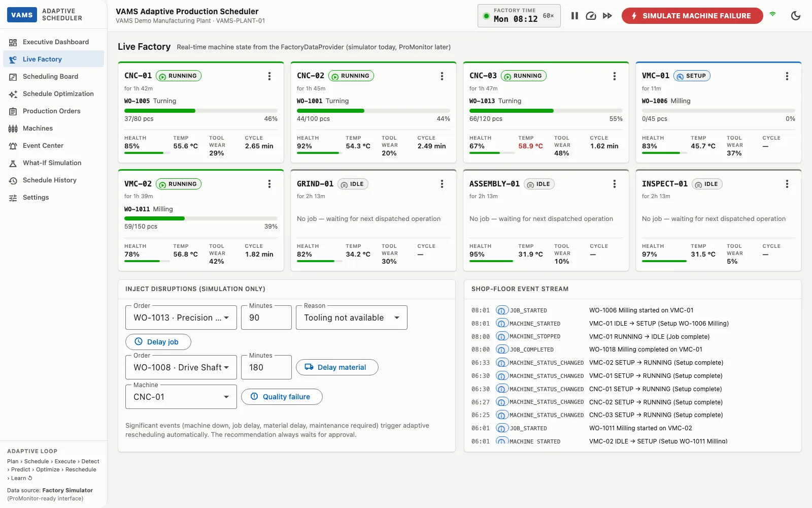Go to Schedule Optimization

[53, 94]
